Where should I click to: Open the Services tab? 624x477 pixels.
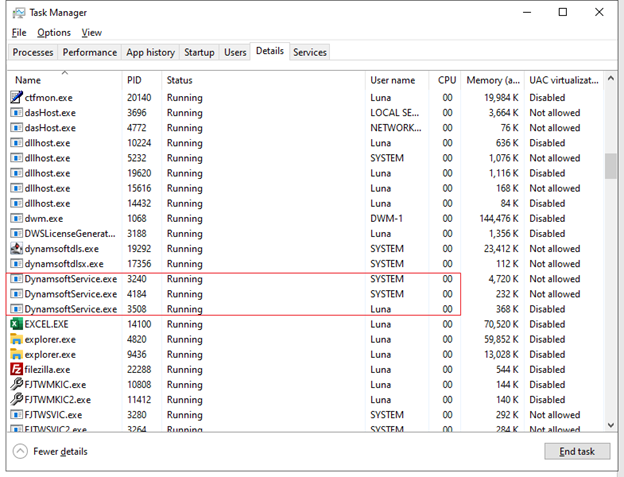310,52
